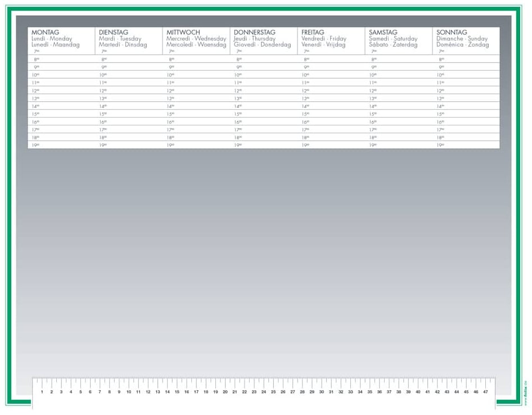This screenshot has height=415, width=532.
Task: Click the MITTWOCH column header
Action: click(x=183, y=33)
